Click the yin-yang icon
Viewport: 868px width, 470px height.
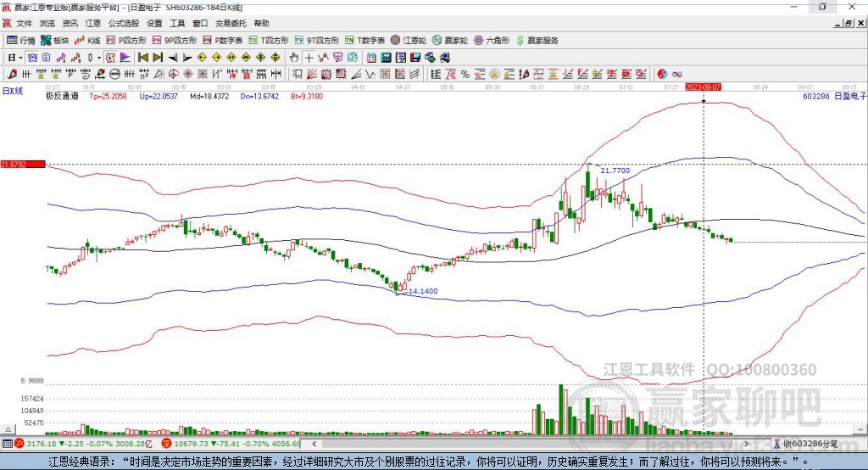[662, 74]
